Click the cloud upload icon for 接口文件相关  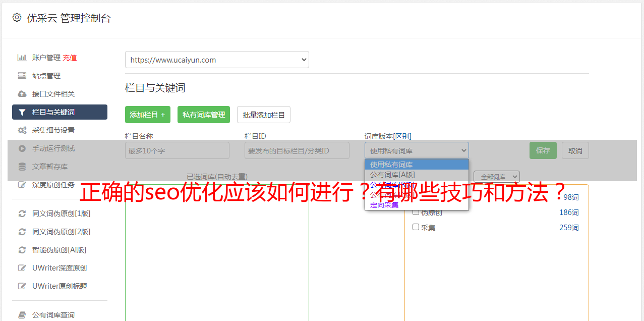(22, 94)
